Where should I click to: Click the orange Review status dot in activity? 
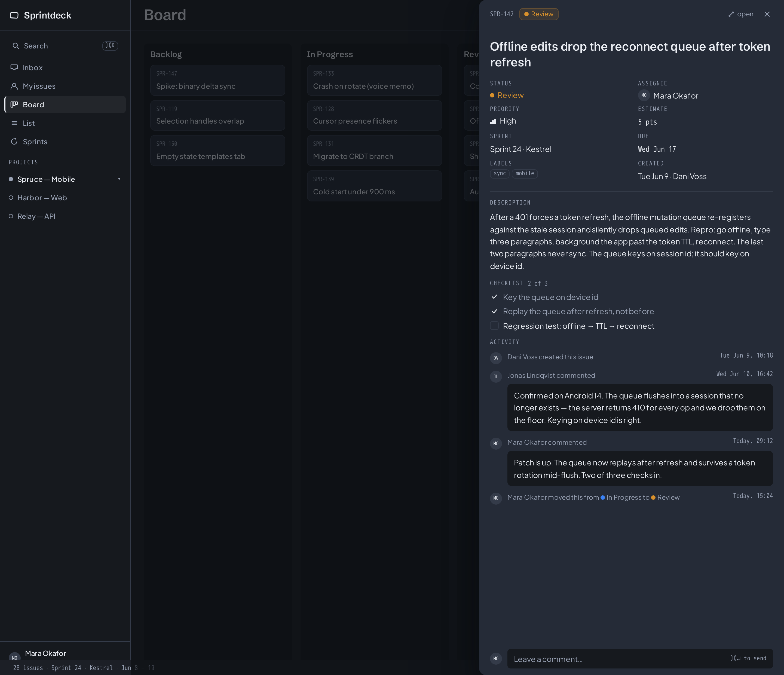[x=653, y=498]
